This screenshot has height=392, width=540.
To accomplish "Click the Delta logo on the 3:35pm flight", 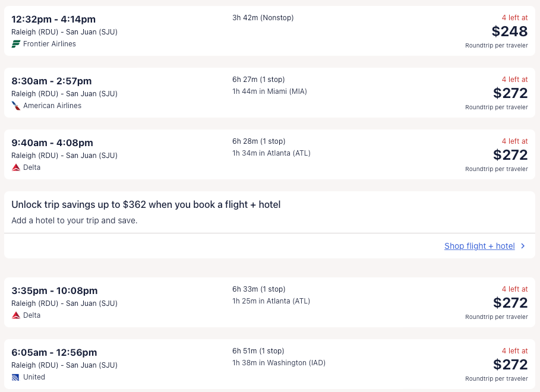I will tap(16, 315).
